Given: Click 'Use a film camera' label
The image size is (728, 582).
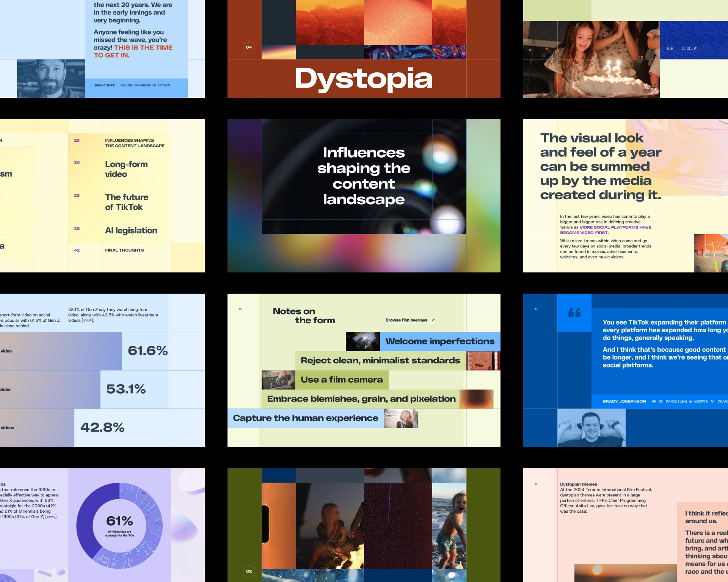Looking at the screenshot, I should tap(342, 380).
